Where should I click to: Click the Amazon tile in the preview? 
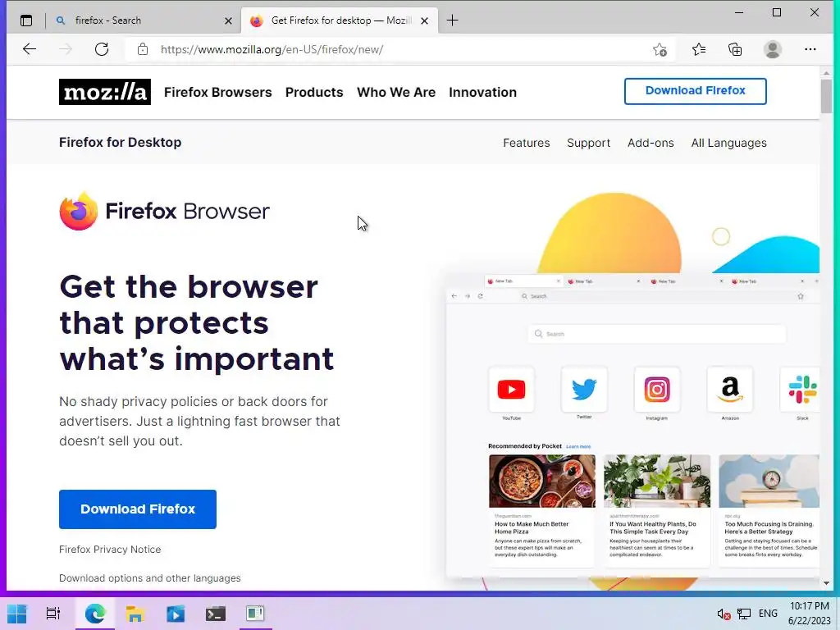(x=729, y=390)
